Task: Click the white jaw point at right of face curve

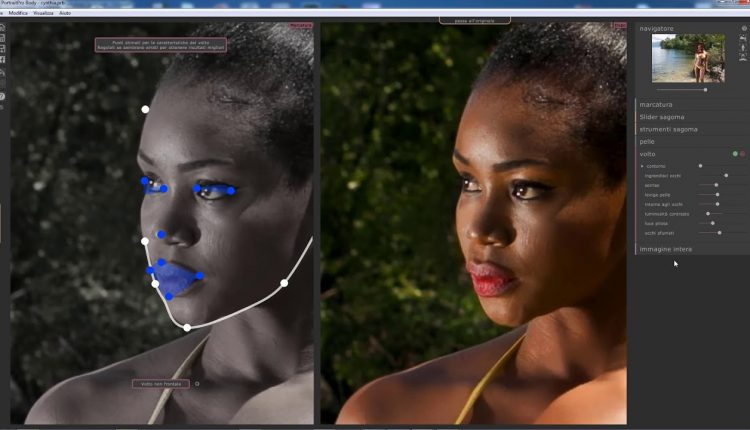Action: 284,283
